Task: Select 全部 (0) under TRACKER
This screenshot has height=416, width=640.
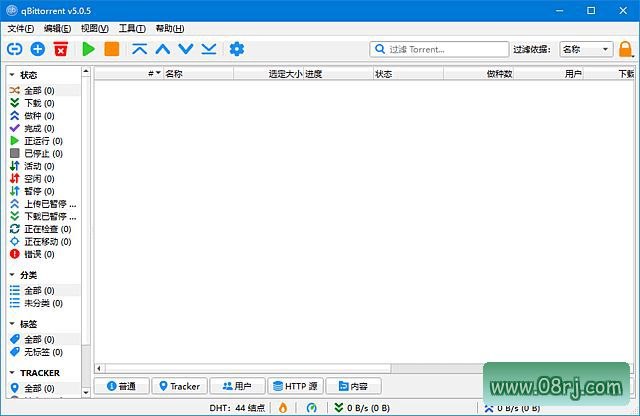Action: [44, 388]
